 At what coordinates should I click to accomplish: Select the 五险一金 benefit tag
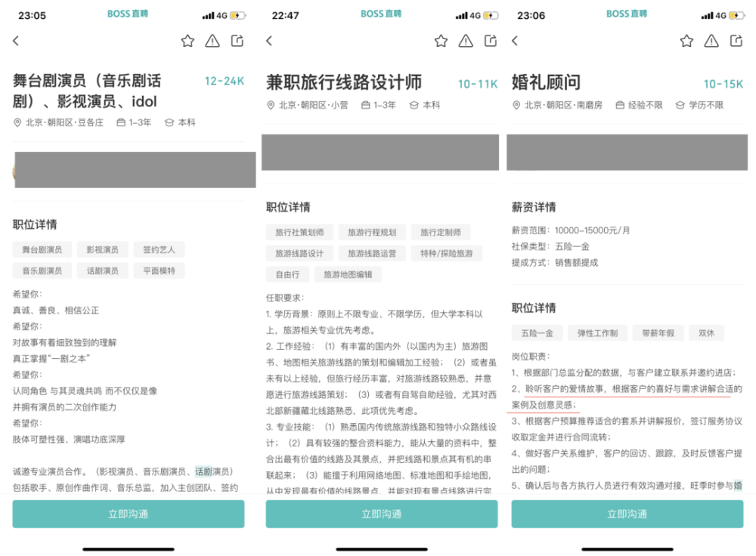point(537,332)
